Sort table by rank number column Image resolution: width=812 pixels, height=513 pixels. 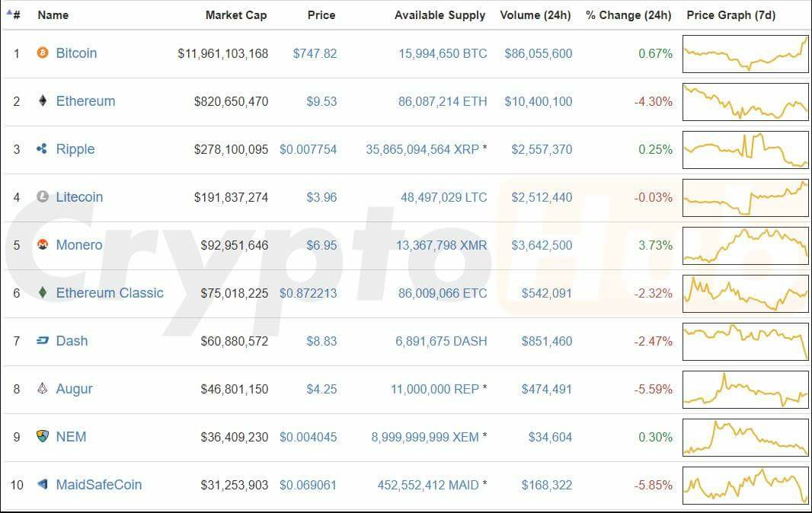pos(14,14)
